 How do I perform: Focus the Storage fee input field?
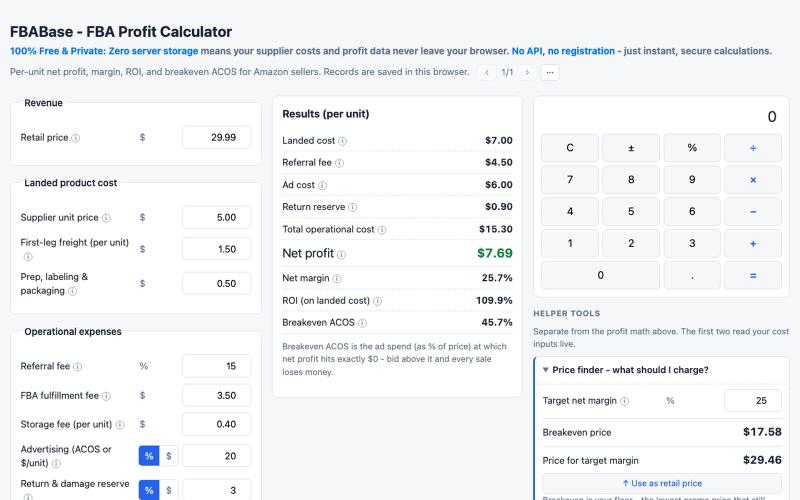[216, 424]
